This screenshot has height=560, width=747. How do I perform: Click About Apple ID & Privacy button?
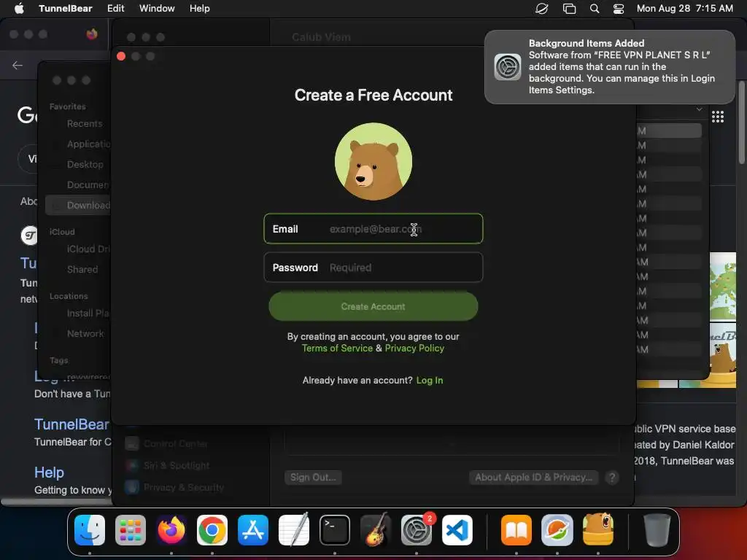click(533, 477)
